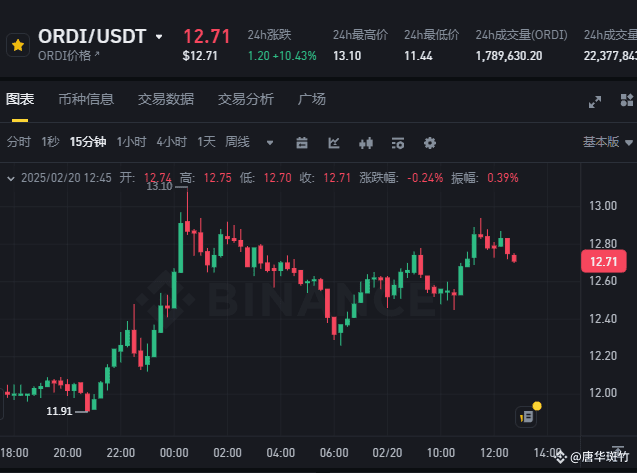The height and width of the screenshot is (473, 637).
Task: Select the 分时 chart mode
Action: pos(19,142)
